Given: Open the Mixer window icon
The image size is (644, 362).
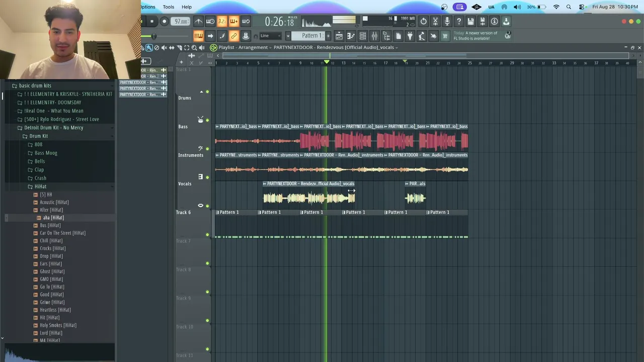Looking at the screenshot, I should (x=374, y=36).
